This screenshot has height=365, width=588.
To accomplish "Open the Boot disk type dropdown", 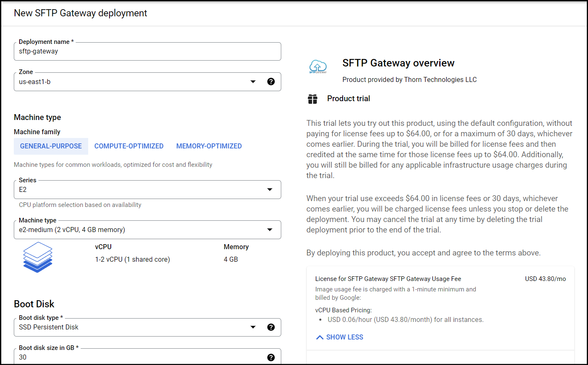I will tap(148, 327).
